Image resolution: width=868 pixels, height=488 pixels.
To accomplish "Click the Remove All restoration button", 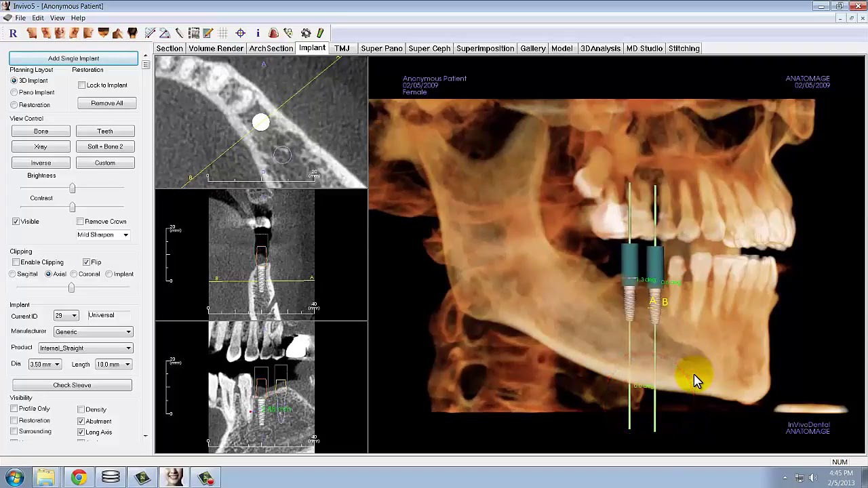I will click(x=106, y=103).
